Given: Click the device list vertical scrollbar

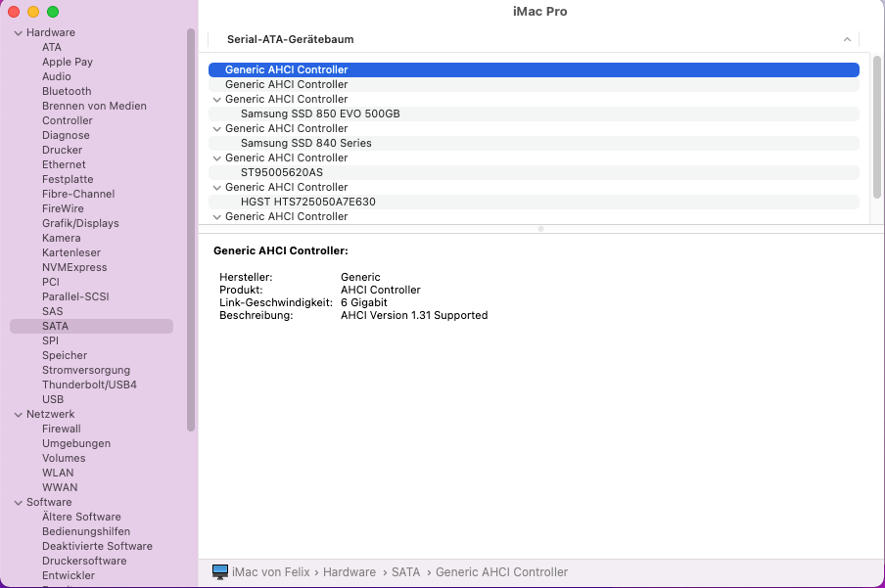Looking at the screenshot, I should (x=876, y=127).
